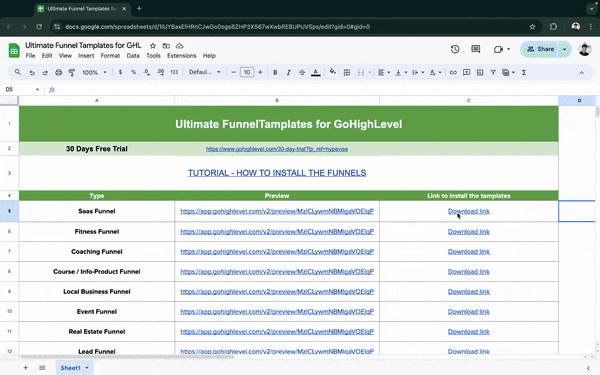This screenshot has height=375, width=600.
Task: Click the Insert chart icon
Action: coord(480,72)
